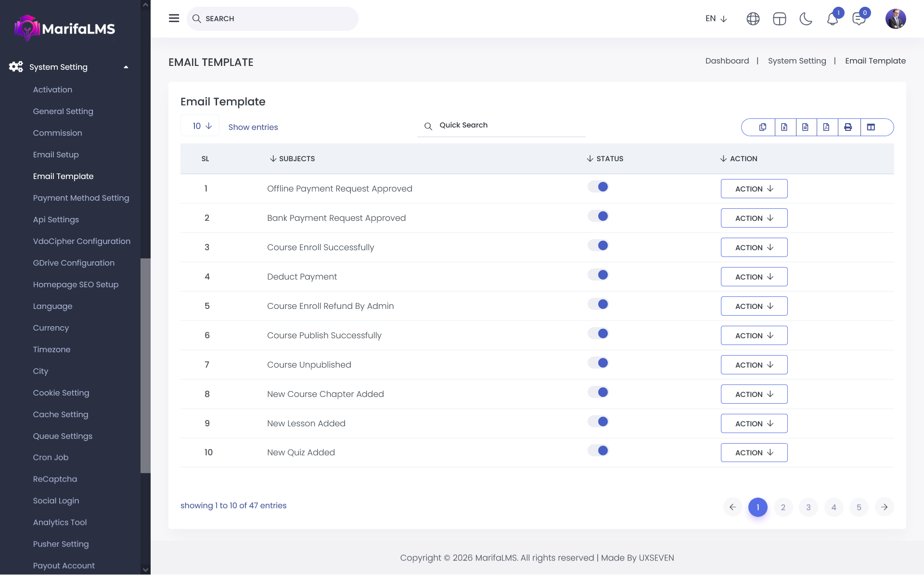
Task: Open Email Setup in sidebar
Action: point(56,154)
